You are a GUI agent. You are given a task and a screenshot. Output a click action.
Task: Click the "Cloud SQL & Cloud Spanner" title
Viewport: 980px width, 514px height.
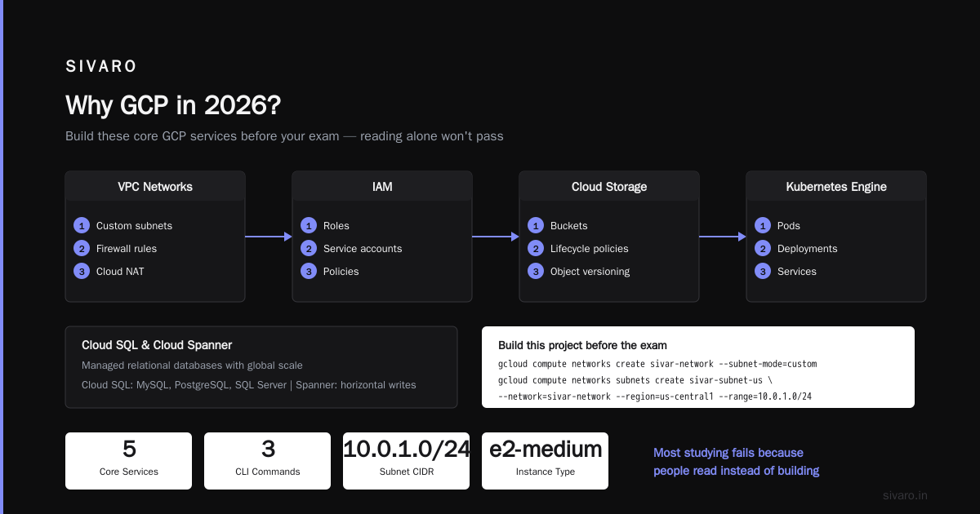(157, 346)
